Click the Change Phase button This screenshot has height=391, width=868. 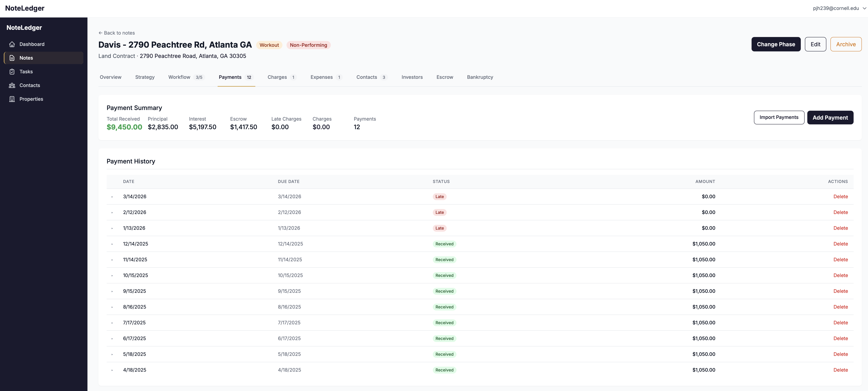click(776, 44)
